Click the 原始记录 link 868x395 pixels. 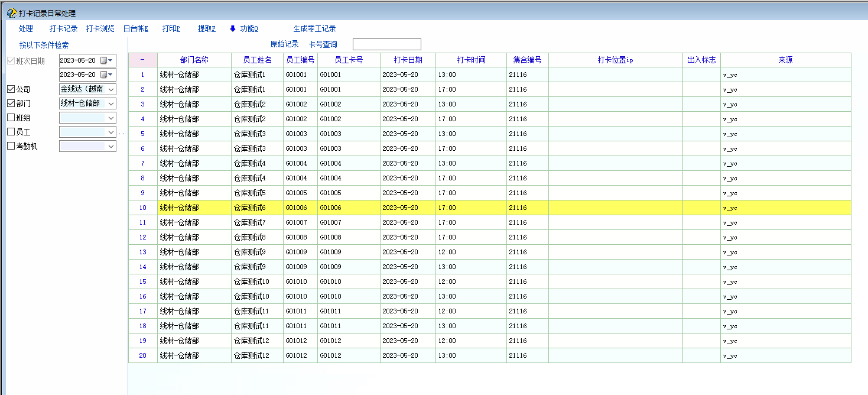coord(284,44)
